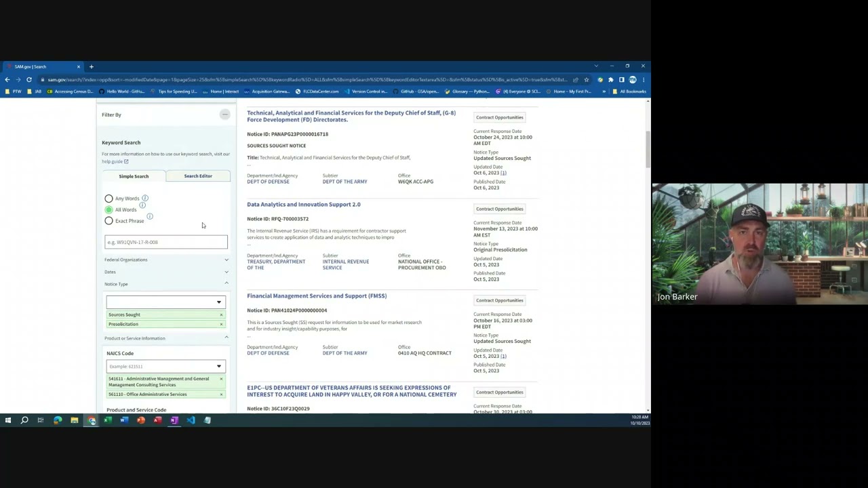The height and width of the screenshot is (488, 868).
Task: Expand the Dates filter section
Action: click(166, 272)
